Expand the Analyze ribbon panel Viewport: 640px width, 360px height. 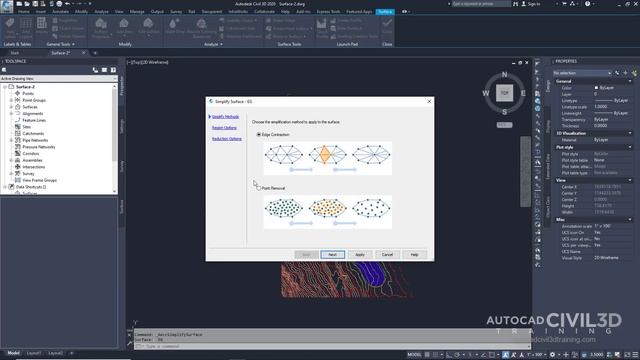(x=213, y=44)
